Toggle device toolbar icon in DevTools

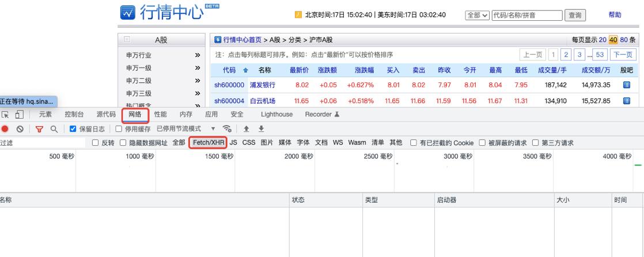[19, 115]
